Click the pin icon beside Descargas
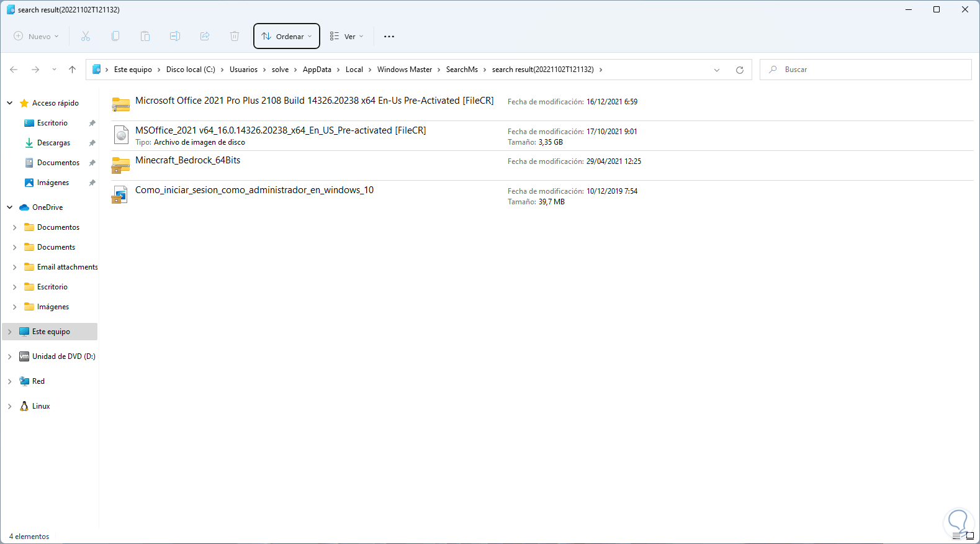The width and height of the screenshot is (980, 544). pos(92,143)
